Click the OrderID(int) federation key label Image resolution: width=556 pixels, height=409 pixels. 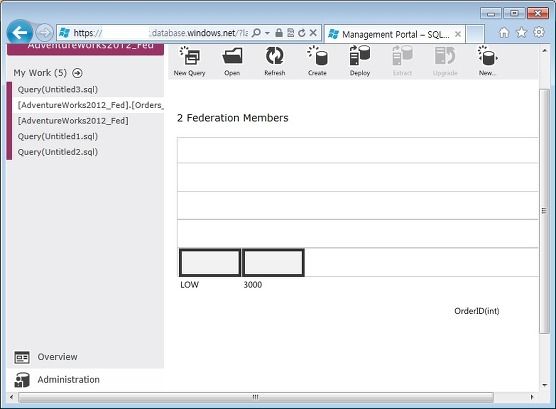pyautogui.click(x=477, y=311)
